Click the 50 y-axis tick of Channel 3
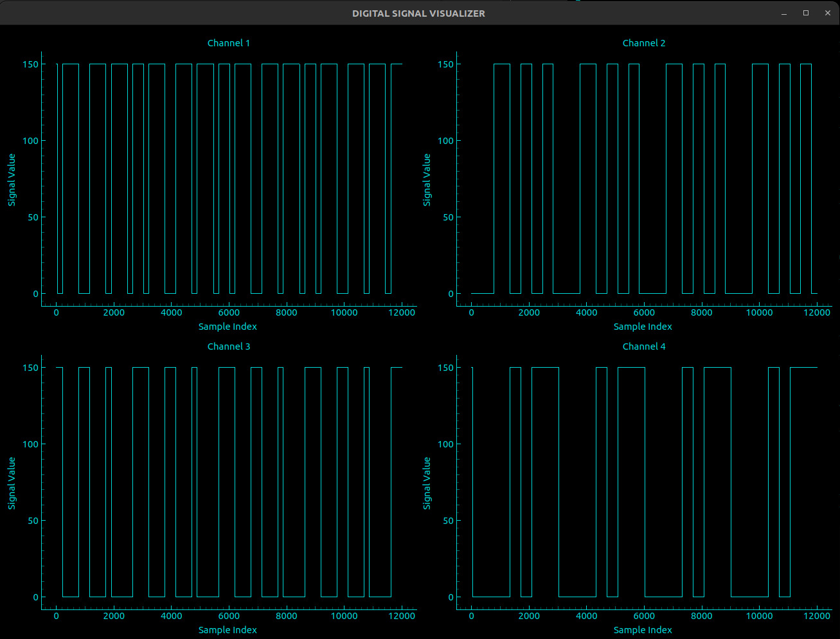840x639 pixels. coord(33,521)
